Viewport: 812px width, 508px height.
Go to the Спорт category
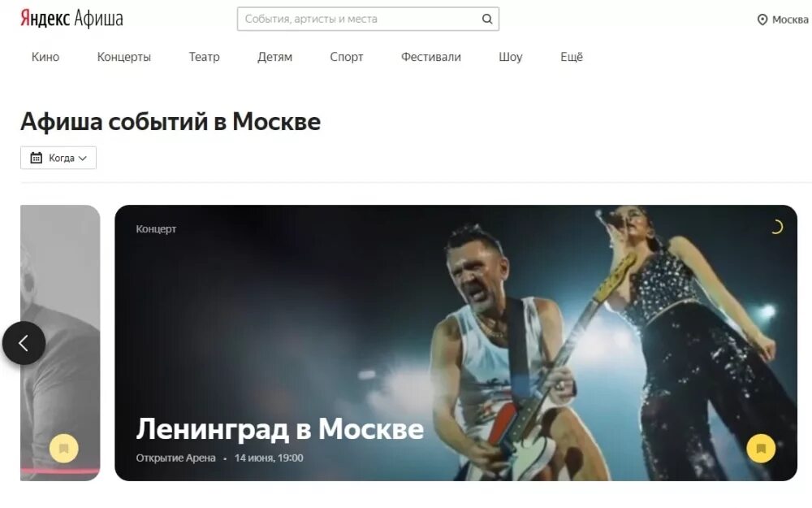pyautogui.click(x=347, y=57)
